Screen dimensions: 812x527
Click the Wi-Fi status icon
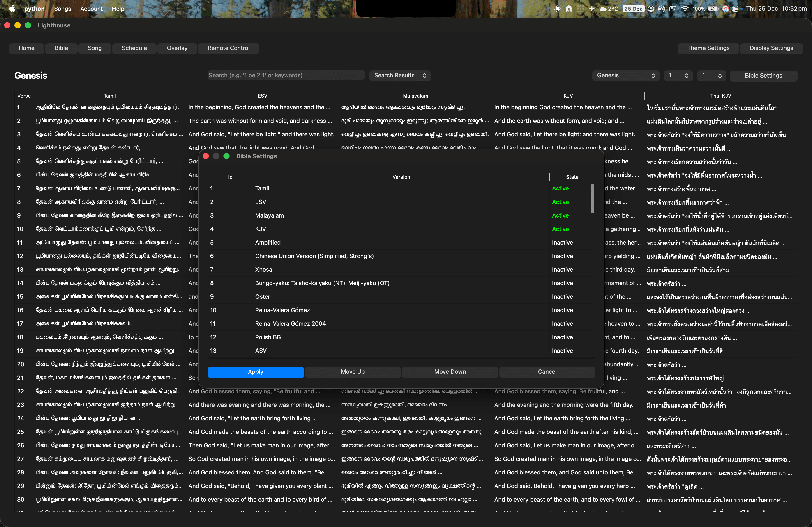click(x=684, y=9)
